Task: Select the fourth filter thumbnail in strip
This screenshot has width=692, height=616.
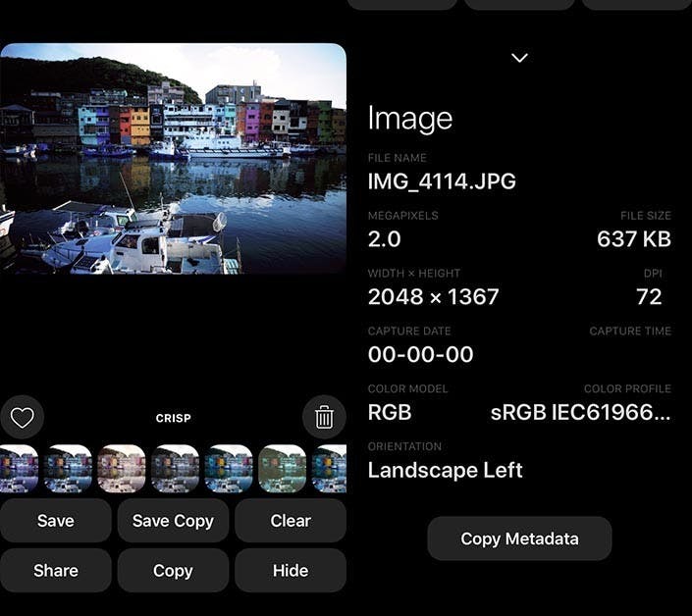Action: (175, 468)
